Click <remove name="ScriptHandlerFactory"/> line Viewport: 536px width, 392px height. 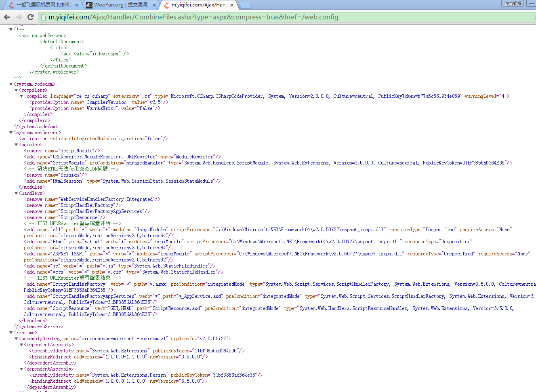tap(72, 205)
